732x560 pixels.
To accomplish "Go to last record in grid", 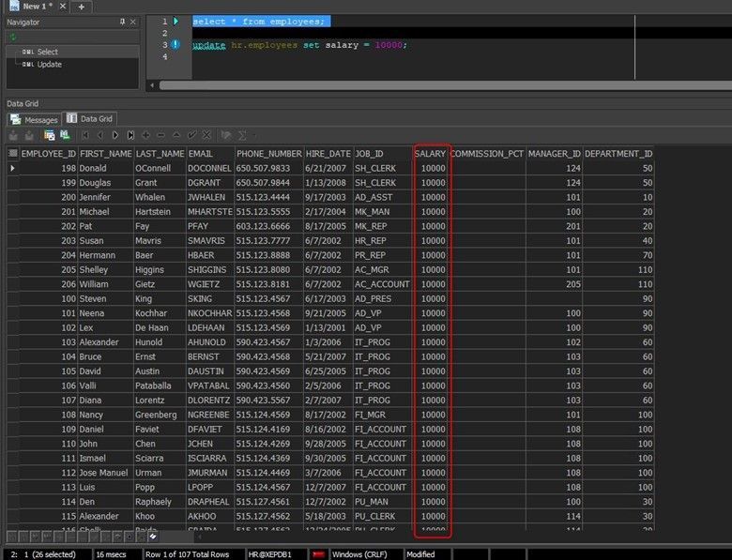I will pyautogui.click(x=130, y=135).
